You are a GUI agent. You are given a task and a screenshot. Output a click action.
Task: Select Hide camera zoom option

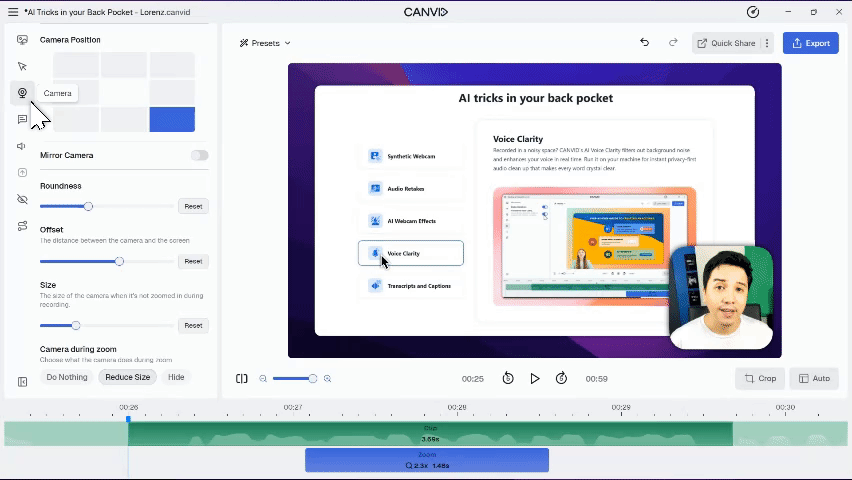(176, 377)
